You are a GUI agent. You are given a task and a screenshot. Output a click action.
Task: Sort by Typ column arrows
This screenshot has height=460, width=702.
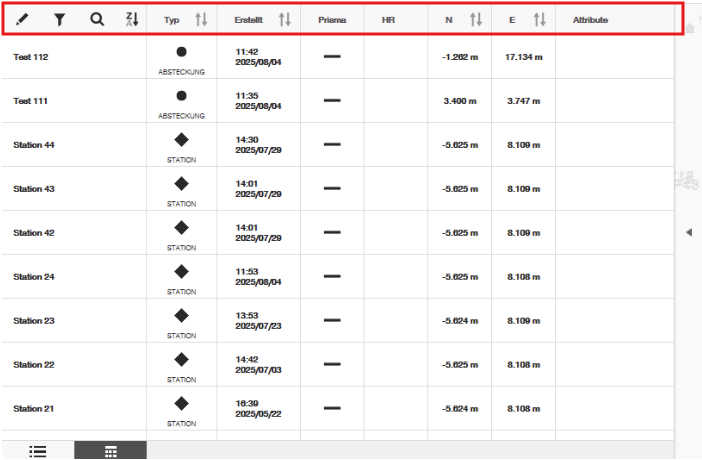tap(201, 19)
